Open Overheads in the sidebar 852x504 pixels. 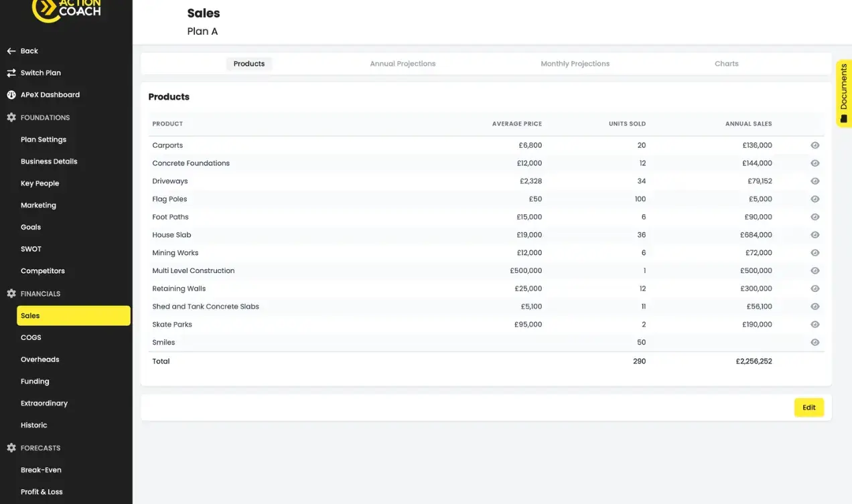40,359
